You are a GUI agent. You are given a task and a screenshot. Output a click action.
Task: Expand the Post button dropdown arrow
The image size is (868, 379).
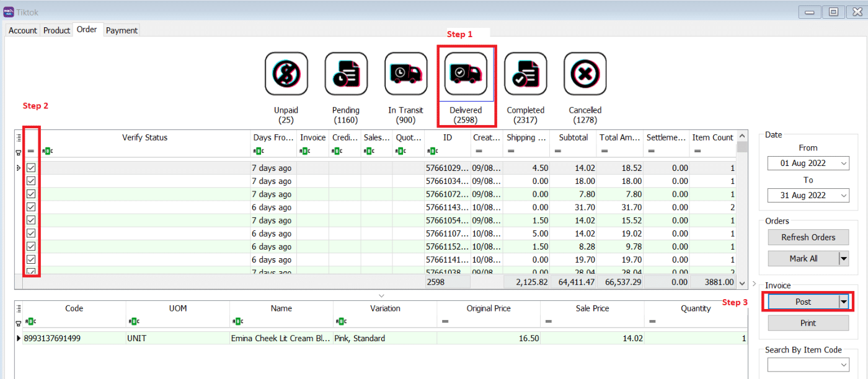(843, 302)
